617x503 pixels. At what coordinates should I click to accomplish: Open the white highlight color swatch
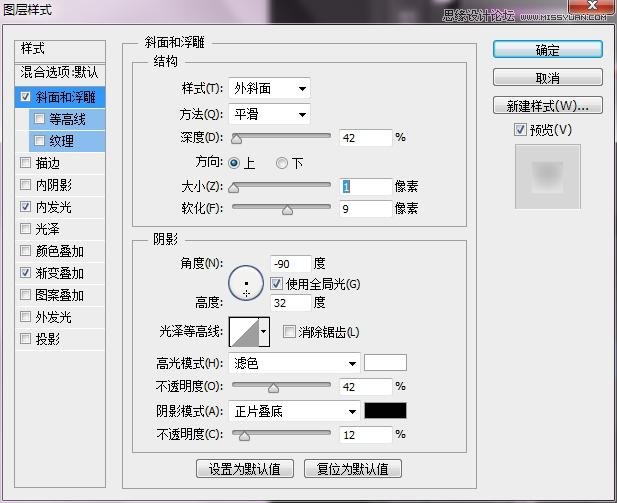(x=385, y=362)
